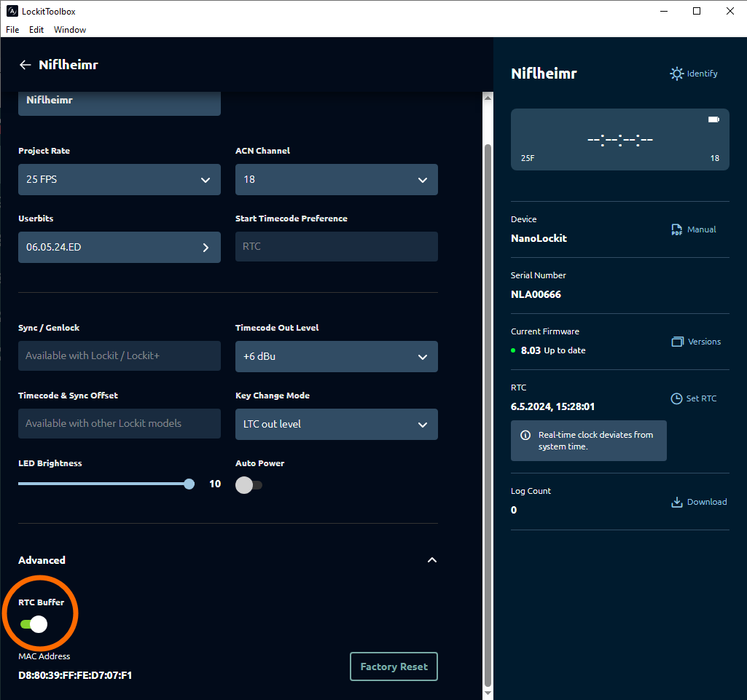This screenshot has height=700, width=747.
Task: Click the 25F label in timecode display
Action: (x=528, y=158)
